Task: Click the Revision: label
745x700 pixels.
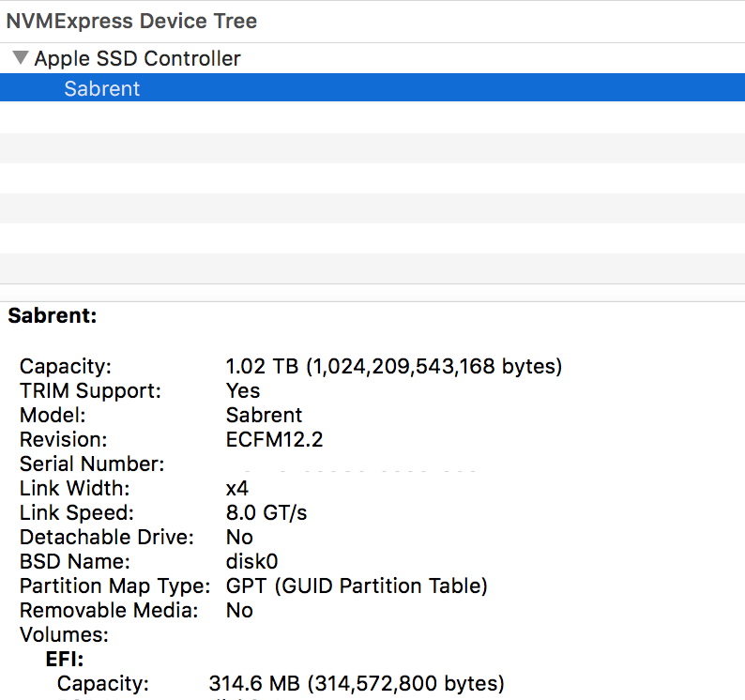Action: 63,439
